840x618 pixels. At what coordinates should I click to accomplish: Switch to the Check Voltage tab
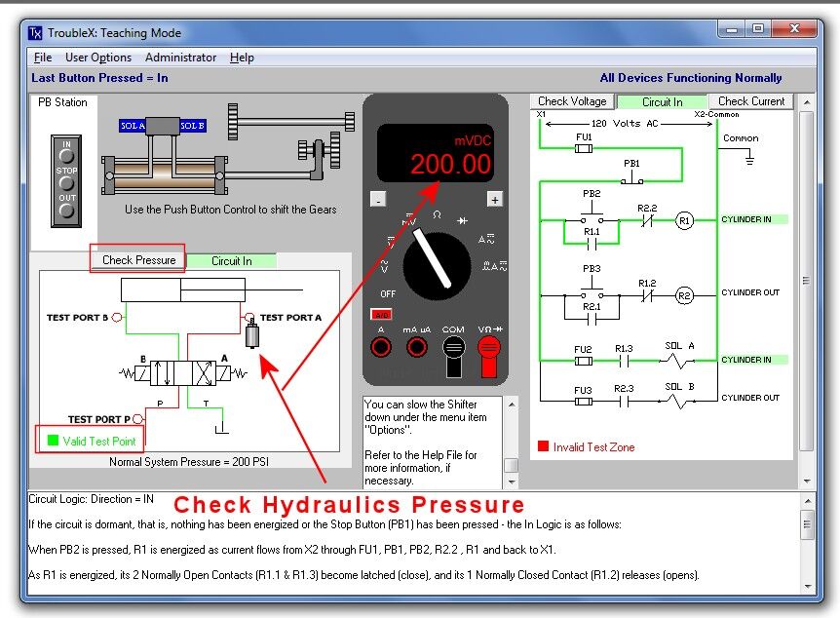[572, 101]
